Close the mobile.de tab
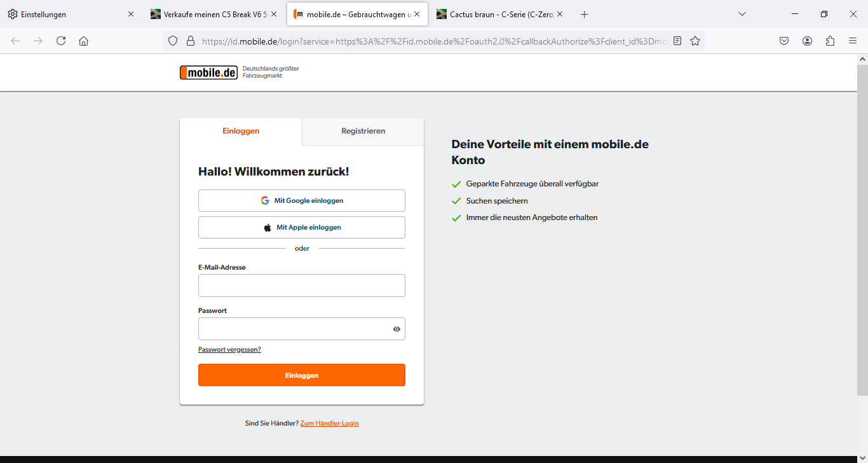Image resolution: width=868 pixels, height=463 pixels. point(417,14)
